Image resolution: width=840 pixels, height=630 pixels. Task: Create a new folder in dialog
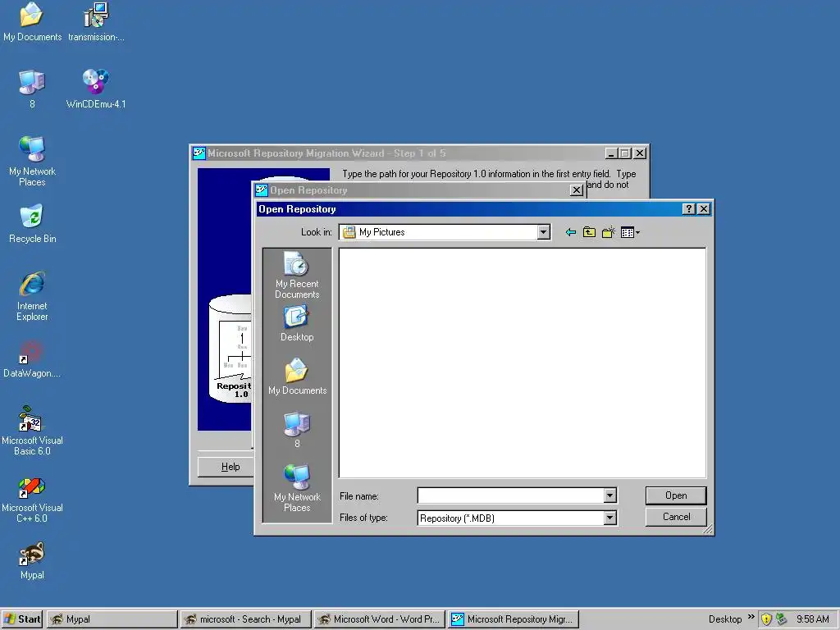pos(608,232)
